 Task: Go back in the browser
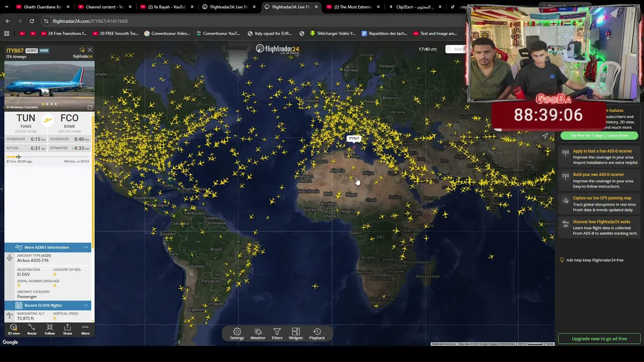8,21
